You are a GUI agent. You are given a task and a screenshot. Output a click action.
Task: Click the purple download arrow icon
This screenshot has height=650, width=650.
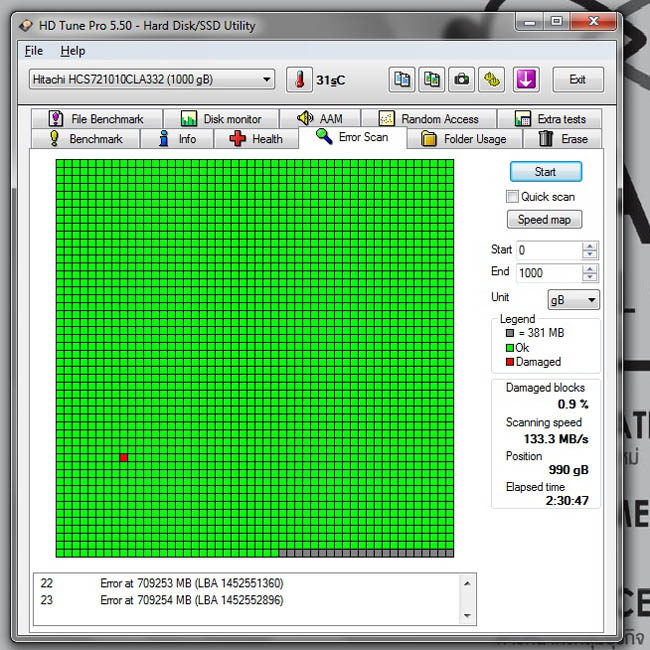pyautogui.click(x=526, y=79)
